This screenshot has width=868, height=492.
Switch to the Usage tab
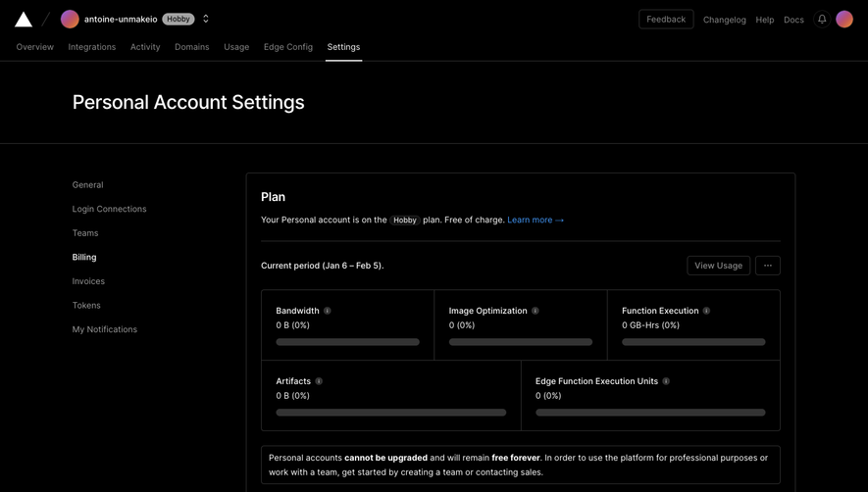point(236,47)
